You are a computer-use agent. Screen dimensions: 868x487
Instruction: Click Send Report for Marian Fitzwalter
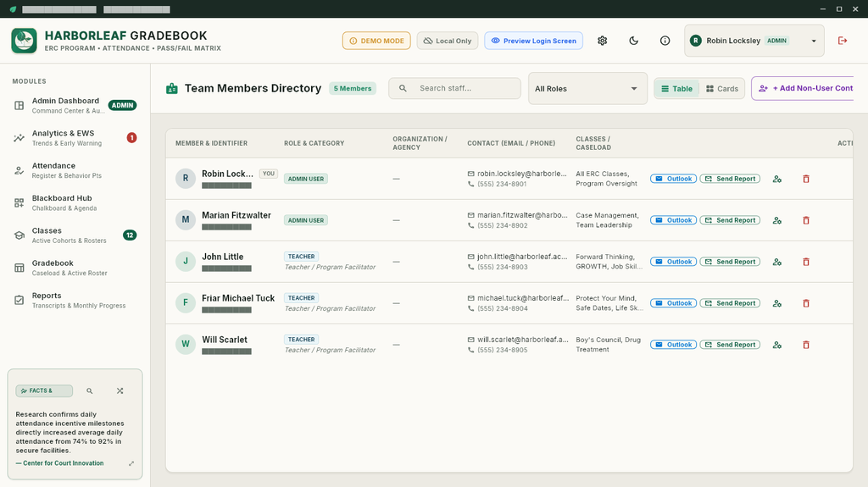[730, 220]
